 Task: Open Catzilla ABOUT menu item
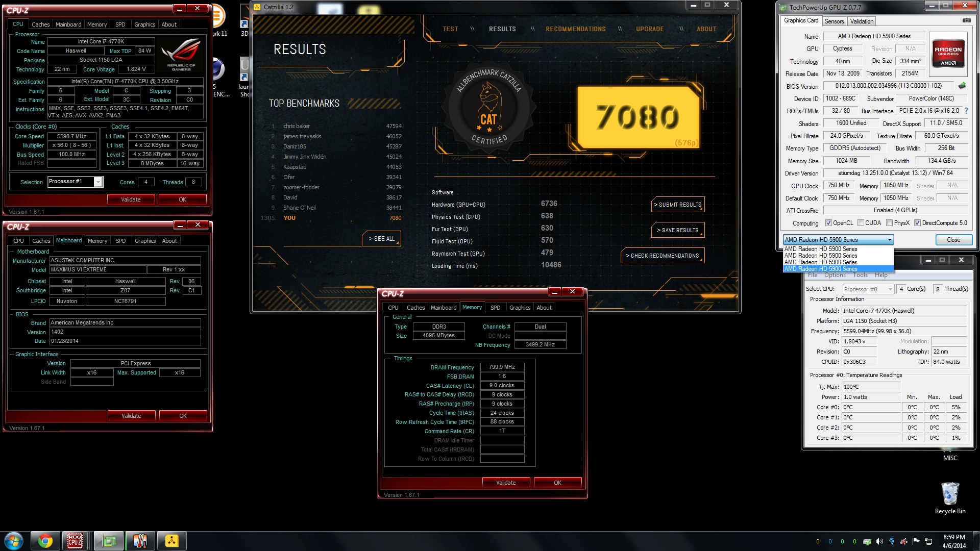coord(706,29)
